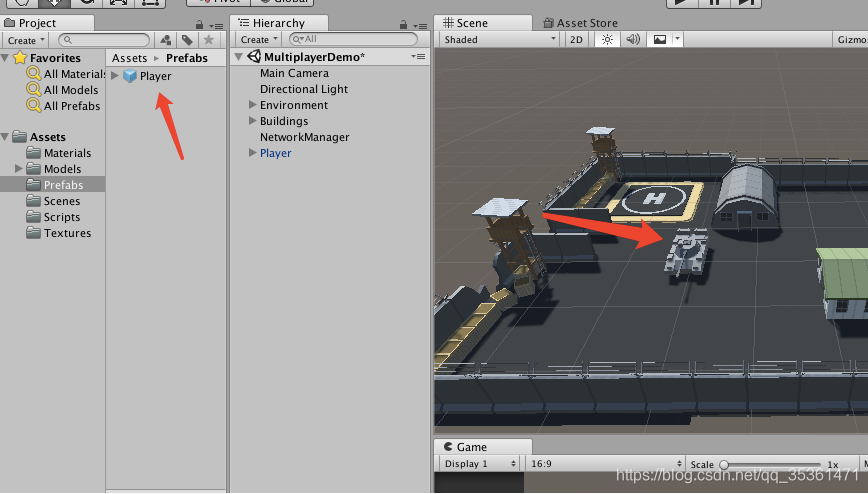Click Project panel search field
This screenshot has width=868, height=494.
104,40
